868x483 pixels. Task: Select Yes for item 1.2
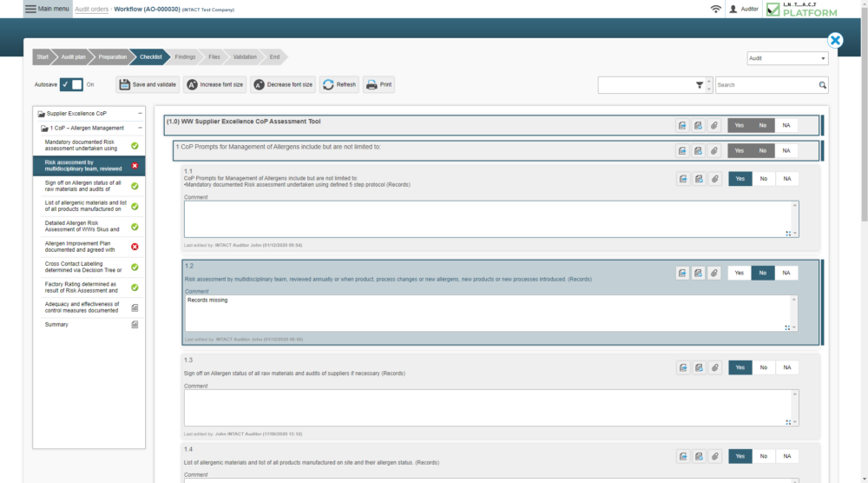coord(739,273)
